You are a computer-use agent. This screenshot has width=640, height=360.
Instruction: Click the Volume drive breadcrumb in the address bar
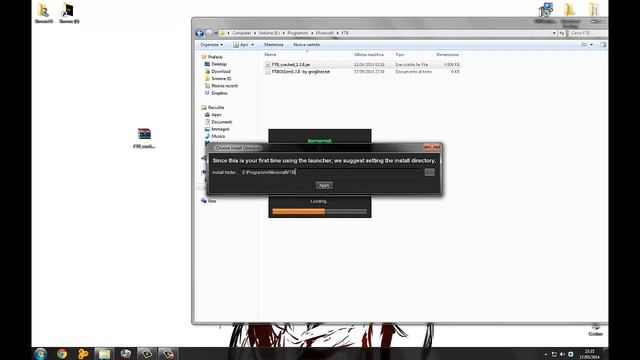[269, 33]
